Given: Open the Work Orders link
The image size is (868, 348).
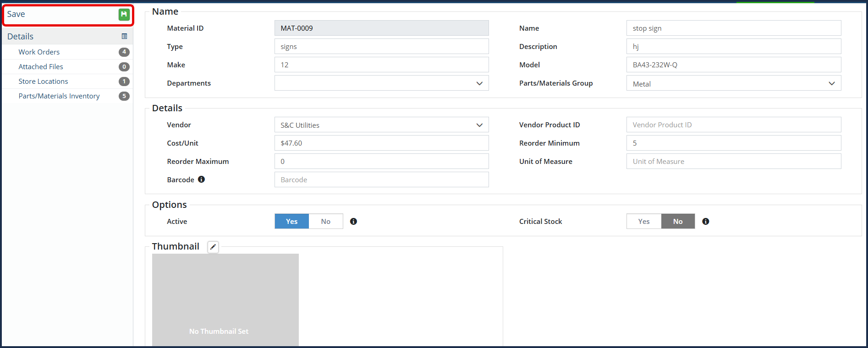Looking at the screenshot, I should click(39, 52).
